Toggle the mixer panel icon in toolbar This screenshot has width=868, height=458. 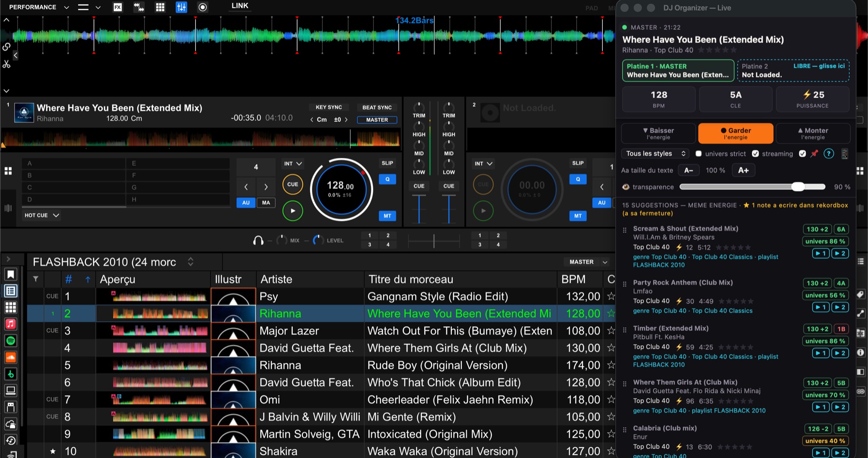click(181, 7)
